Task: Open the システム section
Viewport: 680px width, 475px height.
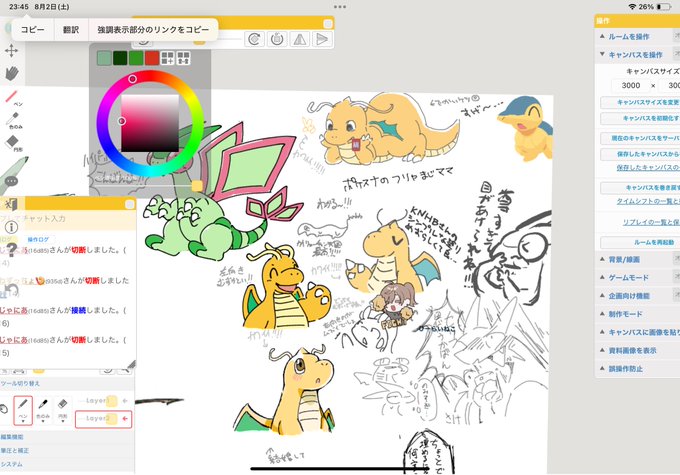Action: pyautogui.click(x=12, y=464)
